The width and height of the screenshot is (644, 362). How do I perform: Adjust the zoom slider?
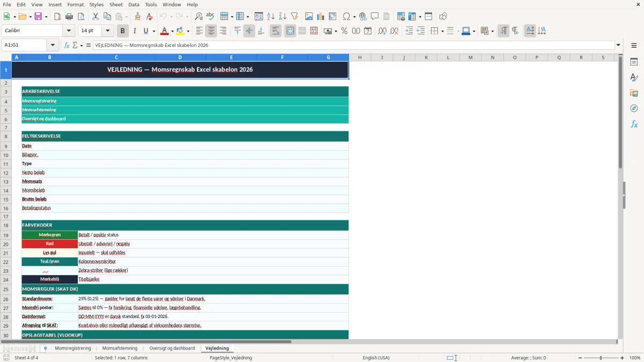click(601, 358)
